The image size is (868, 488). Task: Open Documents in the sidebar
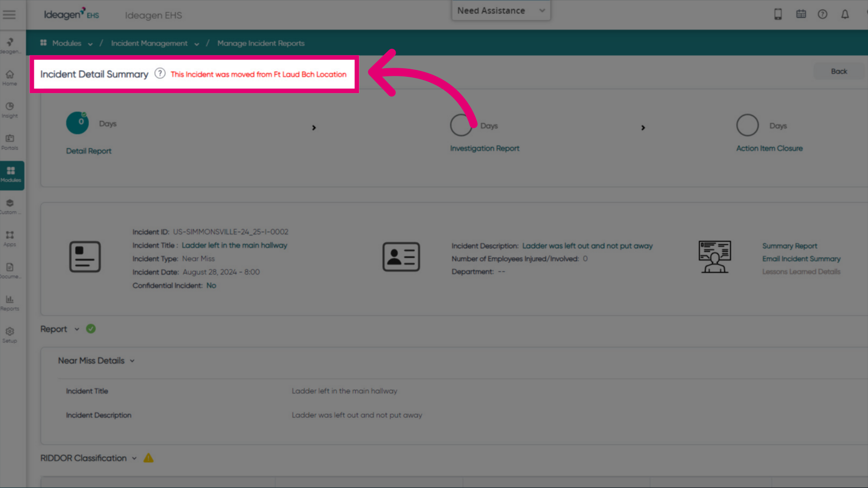pos(9,271)
